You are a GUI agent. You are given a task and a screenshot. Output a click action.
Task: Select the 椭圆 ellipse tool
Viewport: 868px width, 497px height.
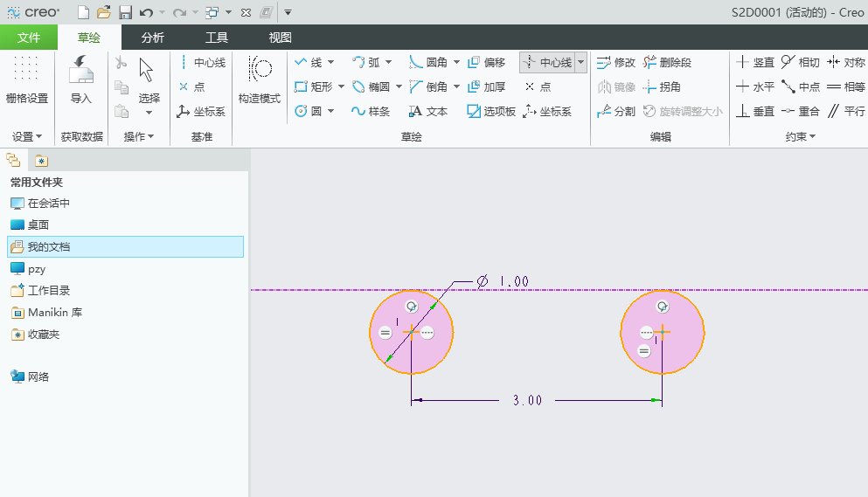tap(371, 86)
